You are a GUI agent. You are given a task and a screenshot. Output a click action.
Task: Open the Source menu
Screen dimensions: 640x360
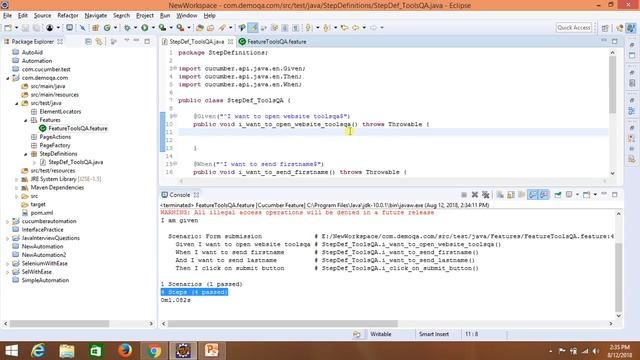[42, 16]
